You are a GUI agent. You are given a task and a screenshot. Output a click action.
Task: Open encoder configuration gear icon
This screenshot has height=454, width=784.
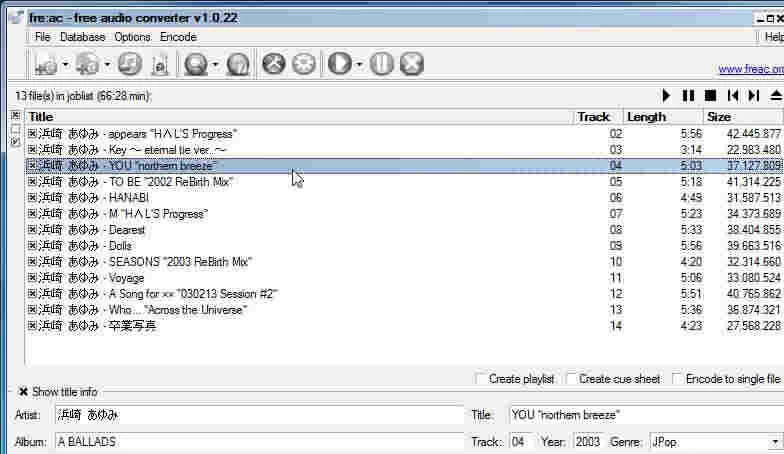click(x=303, y=64)
